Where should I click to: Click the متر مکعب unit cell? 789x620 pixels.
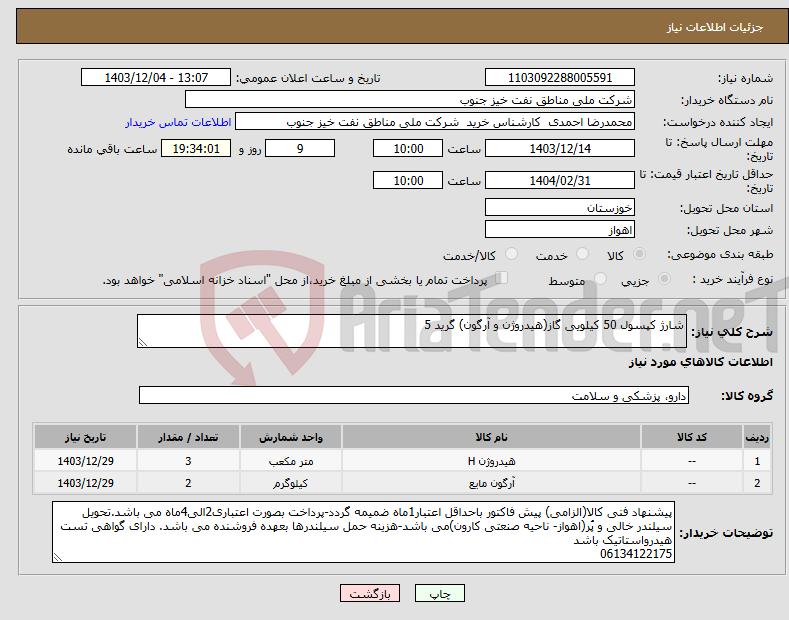(x=291, y=461)
